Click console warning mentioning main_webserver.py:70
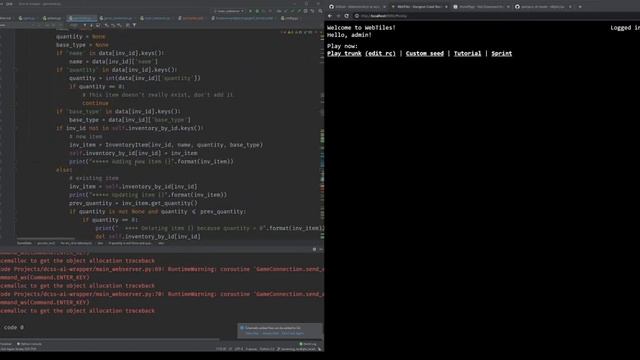 pos(162,294)
